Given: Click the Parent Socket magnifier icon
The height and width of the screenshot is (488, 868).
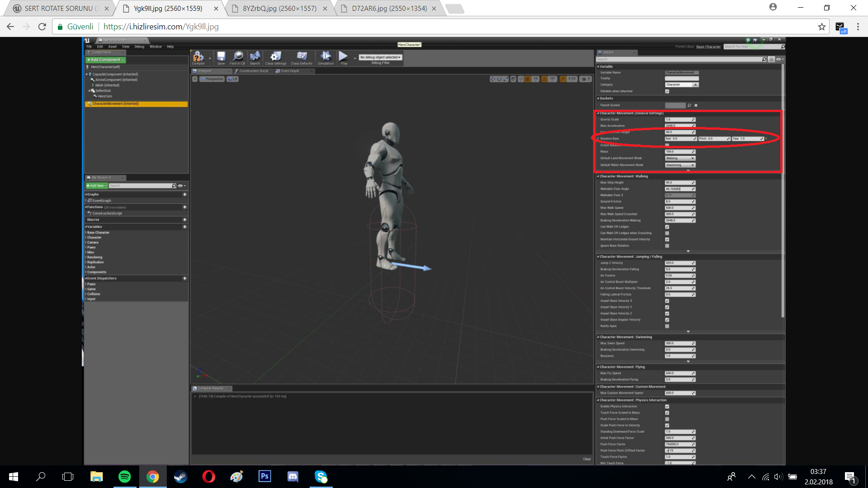Looking at the screenshot, I should [689, 105].
